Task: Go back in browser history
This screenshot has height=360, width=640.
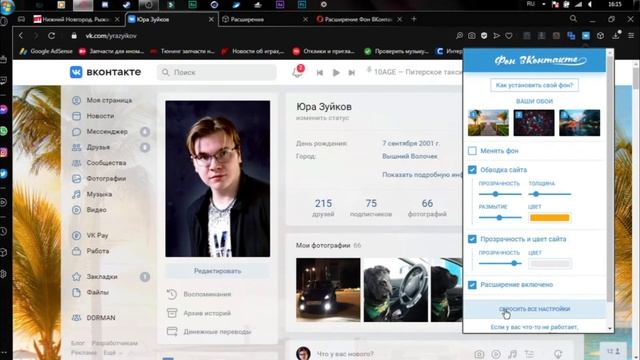Action: coord(21,36)
